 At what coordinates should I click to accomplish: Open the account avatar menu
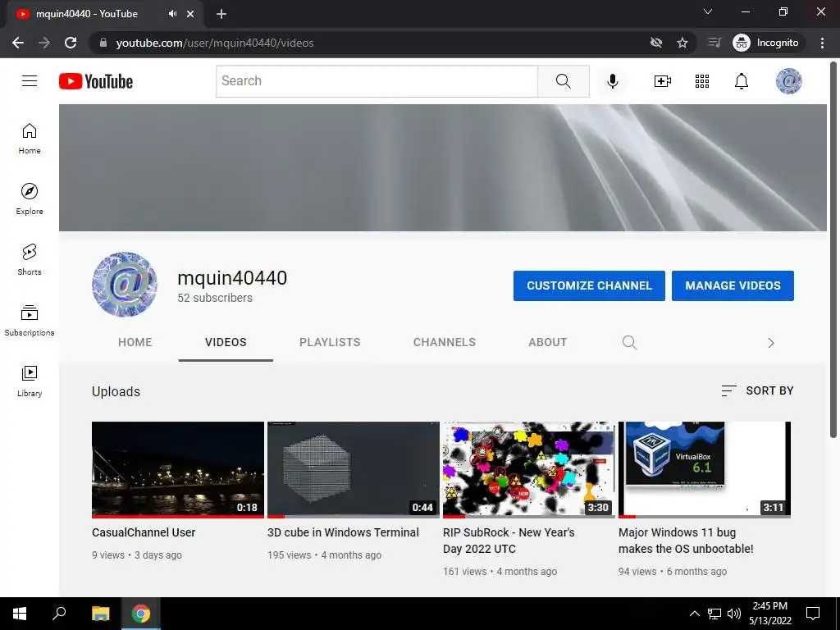[x=788, y=81]
